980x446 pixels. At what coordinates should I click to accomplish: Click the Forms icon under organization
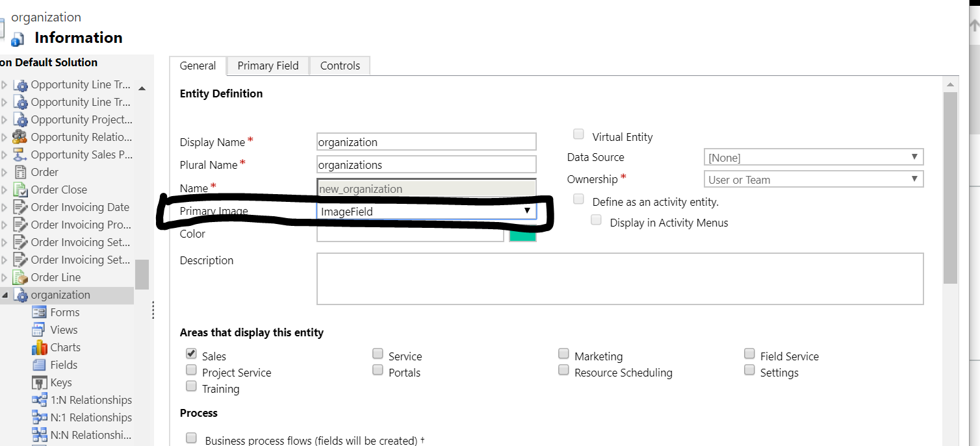click(39, 312)
